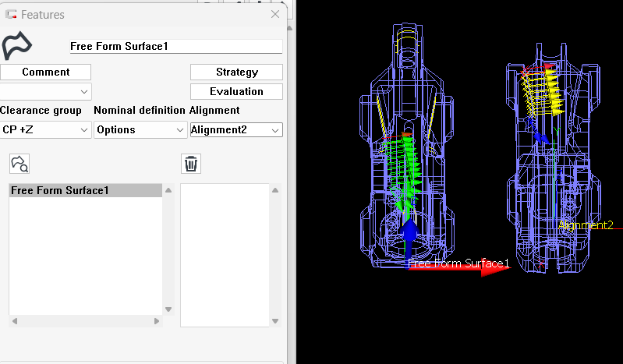Click down arrow of right list scrollbar
The image size is (623, 364).
[x=274, y=309]
